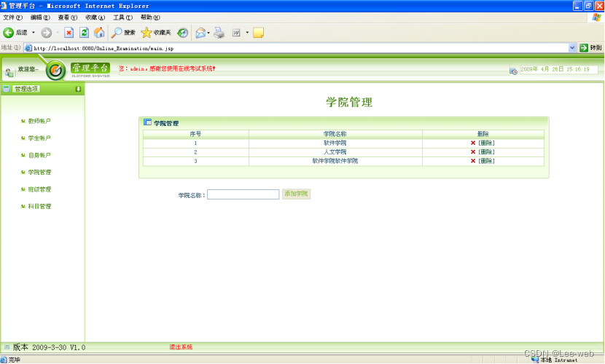
Task: Focus the 学院名称 text input field
Action: point(243,194)
